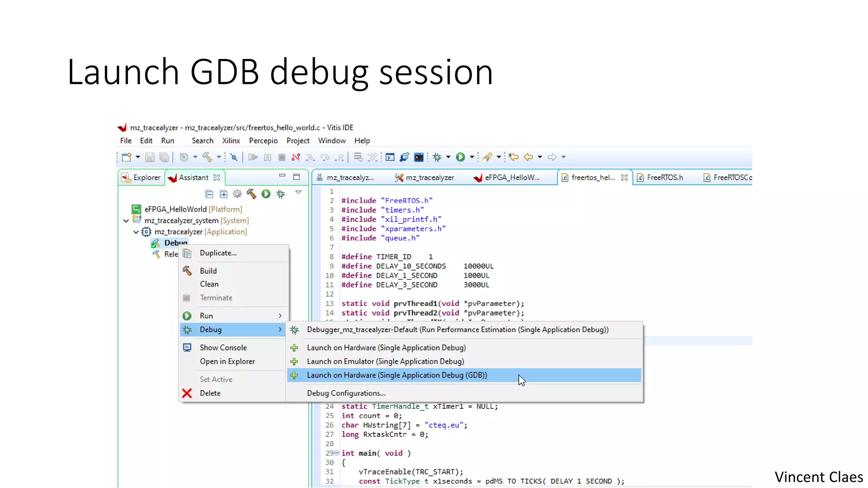Image resolution: width=868 pixels, height=488 pixels.
Task: Click Collapse All icon in the Assistant panel
Action: point(209,194)
